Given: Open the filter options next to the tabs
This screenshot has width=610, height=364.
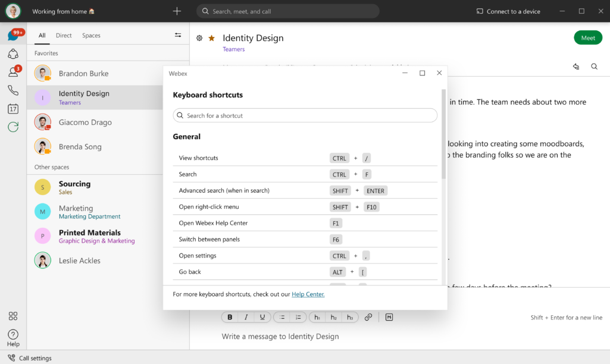Looking at the screenshot, I should point(177,35).
